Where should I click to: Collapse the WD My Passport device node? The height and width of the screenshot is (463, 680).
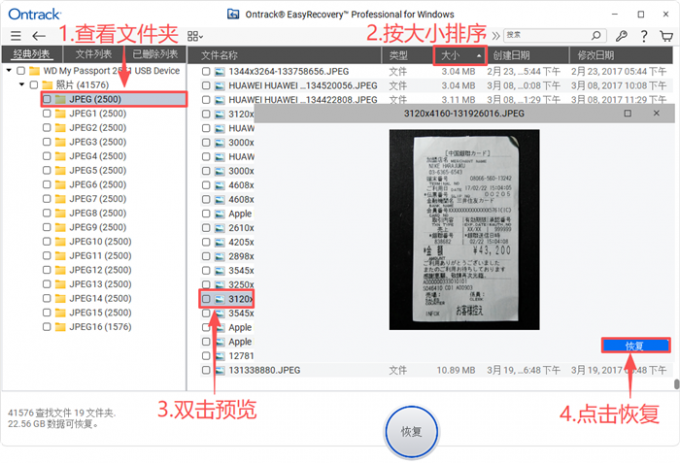pos(9,70)
